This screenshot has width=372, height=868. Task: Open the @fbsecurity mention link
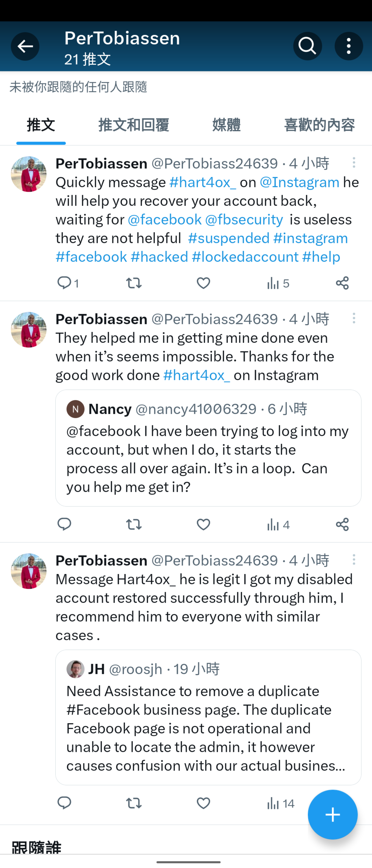coord(244,220)
